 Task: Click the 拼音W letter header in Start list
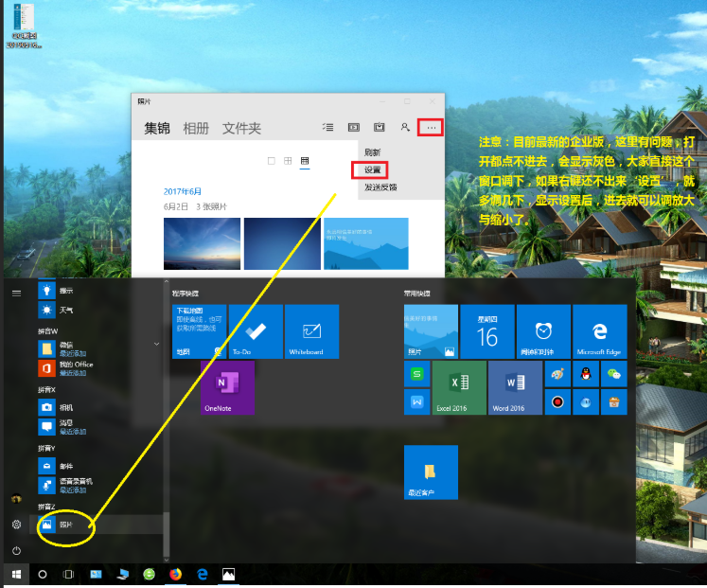tap(47, 331)
